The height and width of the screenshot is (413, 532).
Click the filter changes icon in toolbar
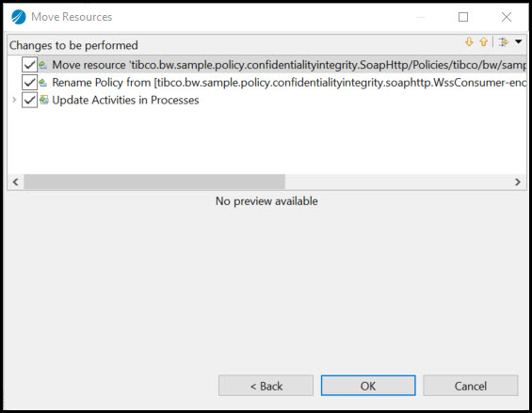504,42
